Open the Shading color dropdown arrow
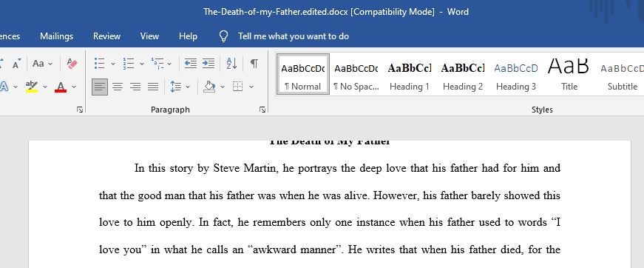644x268 pixels. [223, 87]
